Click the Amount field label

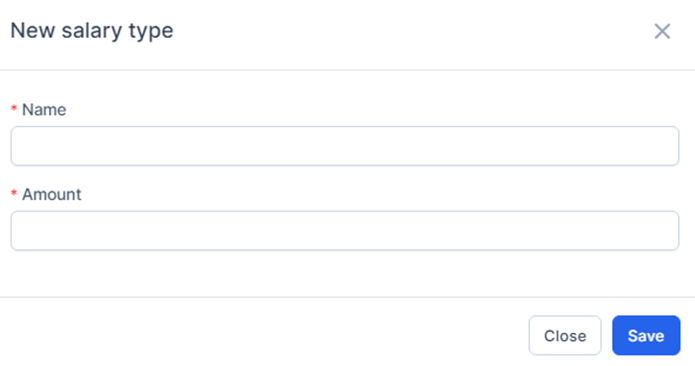pyautogui.click(x=52, y=194)
